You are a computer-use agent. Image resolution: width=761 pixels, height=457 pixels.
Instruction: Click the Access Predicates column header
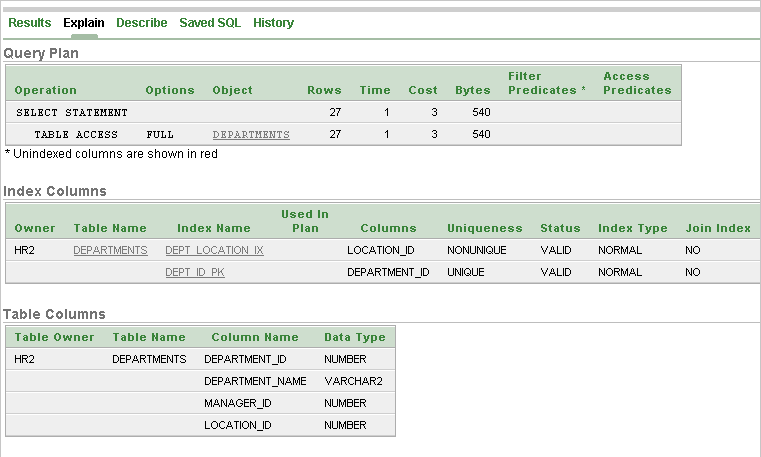pyautogui.click(x=637, y=83)
